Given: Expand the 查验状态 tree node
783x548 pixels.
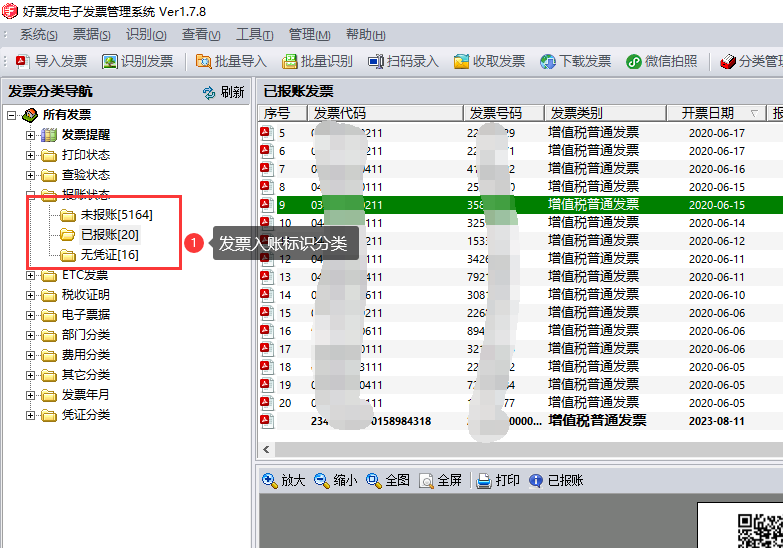Looking at the screenshot, I should point(31,175).
